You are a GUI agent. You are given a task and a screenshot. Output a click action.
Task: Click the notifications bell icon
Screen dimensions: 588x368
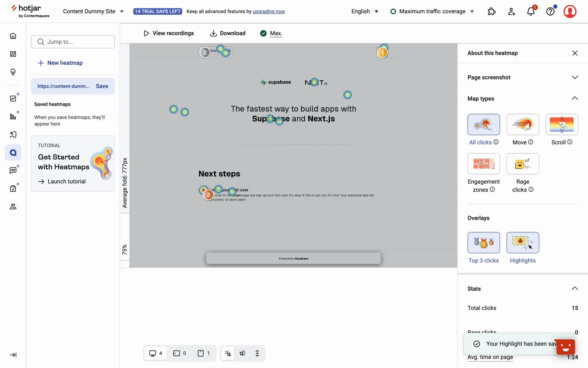[531, 12]
